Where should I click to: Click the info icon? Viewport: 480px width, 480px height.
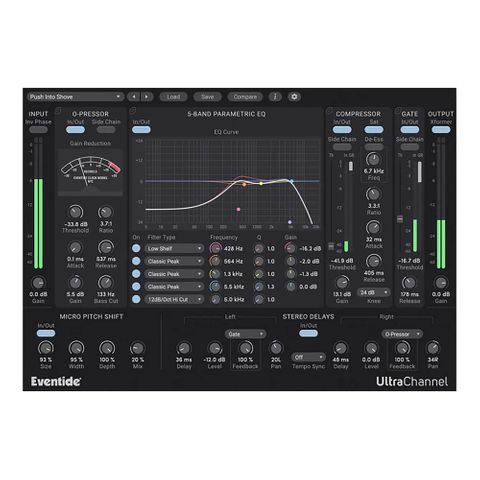[x=275, y=97]
